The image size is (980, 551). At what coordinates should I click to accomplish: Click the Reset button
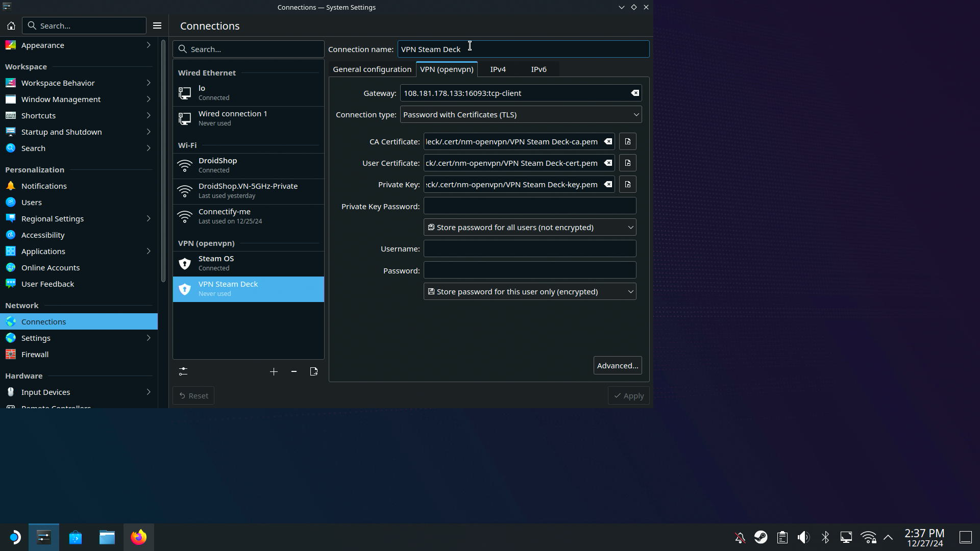tap(193, 396)
